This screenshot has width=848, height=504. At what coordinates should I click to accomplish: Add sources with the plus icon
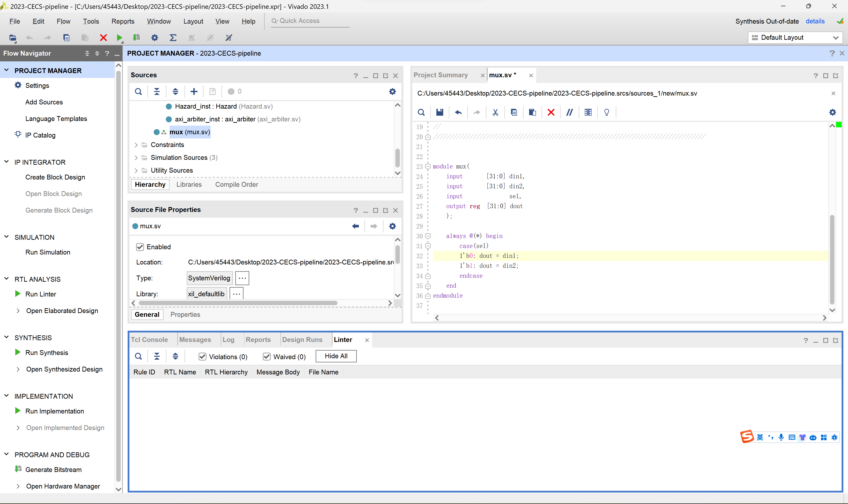click(x=194, y=91)
